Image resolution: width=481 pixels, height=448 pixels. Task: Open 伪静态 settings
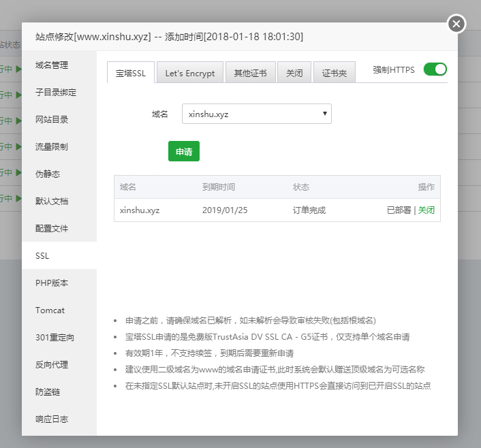click(48, 174)
